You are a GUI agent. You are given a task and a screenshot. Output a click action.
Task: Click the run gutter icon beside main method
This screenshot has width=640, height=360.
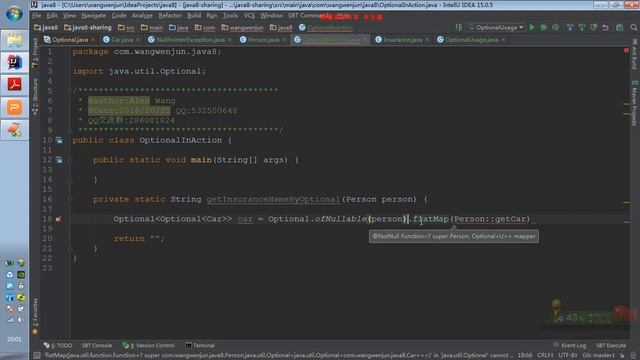(59, 160)
